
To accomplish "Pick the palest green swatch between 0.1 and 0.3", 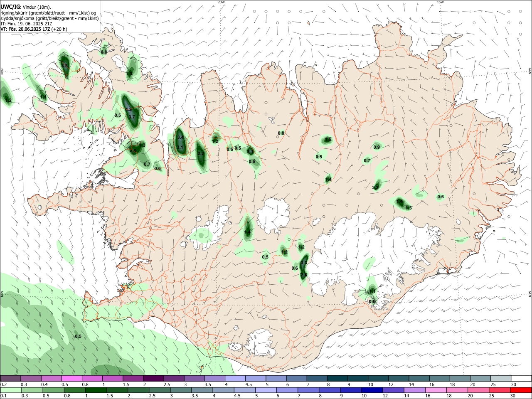I will point(10,390).
